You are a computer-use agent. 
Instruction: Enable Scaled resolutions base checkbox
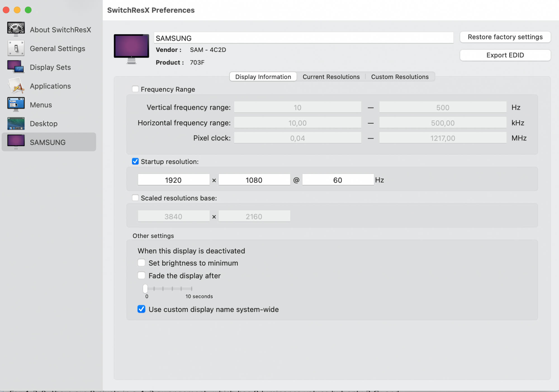pyautogui.click(x=135, y=198)
